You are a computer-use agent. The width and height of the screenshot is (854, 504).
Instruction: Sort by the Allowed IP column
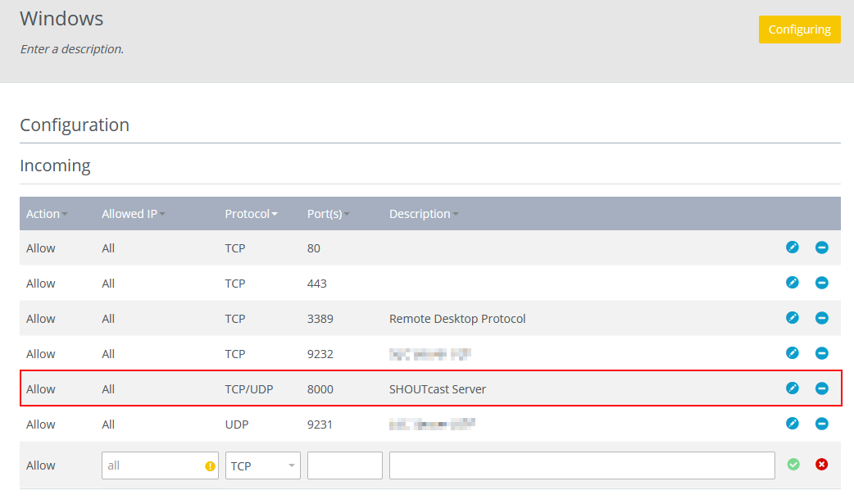click(x=134, y=214)
